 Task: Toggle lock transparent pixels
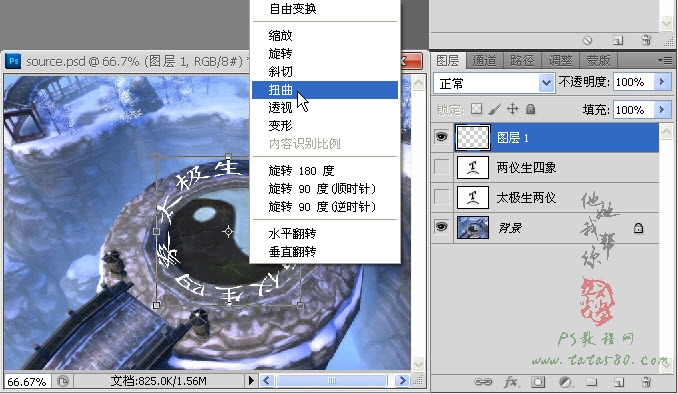pyautogui.click(x=476, y=109)
